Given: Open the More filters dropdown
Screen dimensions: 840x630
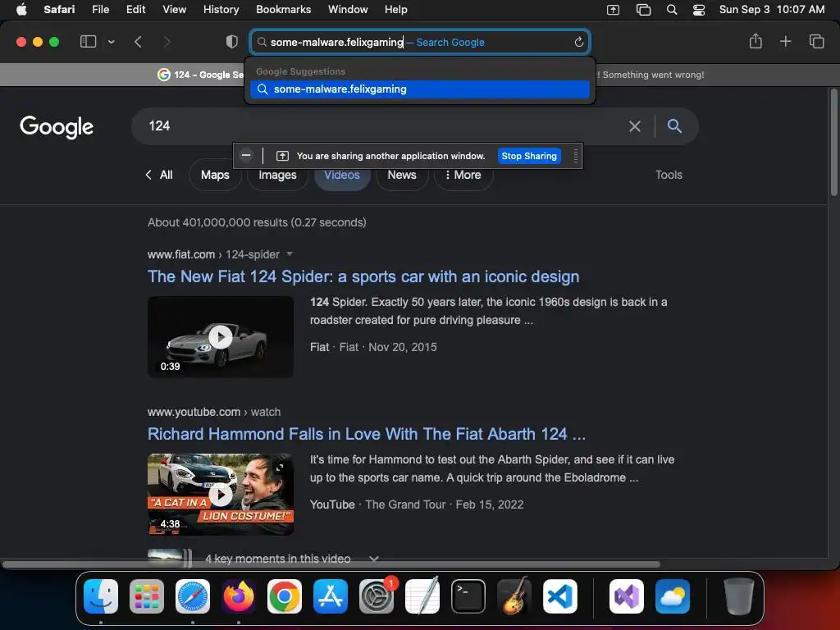Looking at the screenshot, I should tap(463, 176).
